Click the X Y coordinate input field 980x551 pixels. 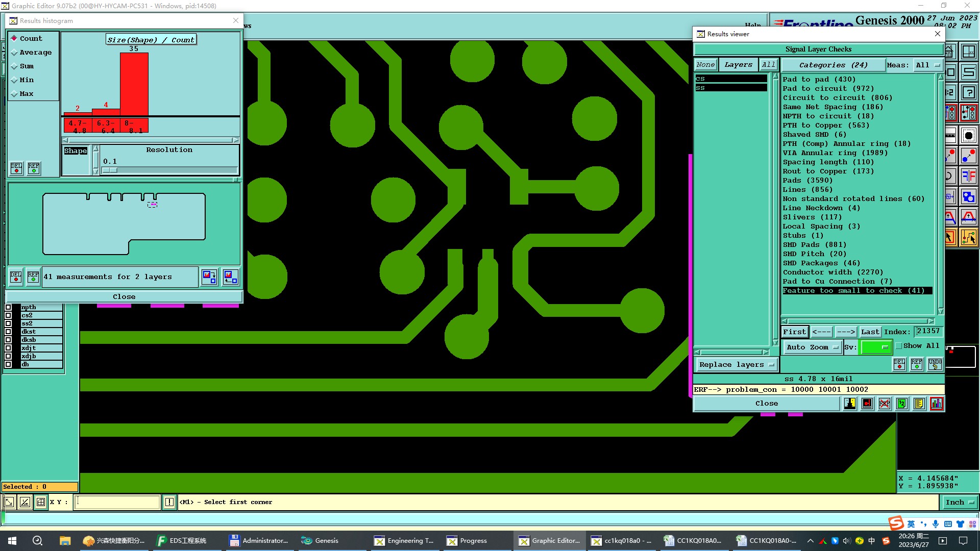pos(117,502)
